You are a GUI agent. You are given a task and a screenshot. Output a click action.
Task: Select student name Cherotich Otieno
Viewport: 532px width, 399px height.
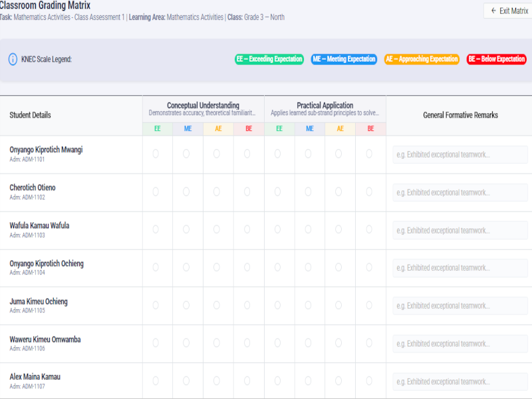pyautogui.click(x=33, y=188)
